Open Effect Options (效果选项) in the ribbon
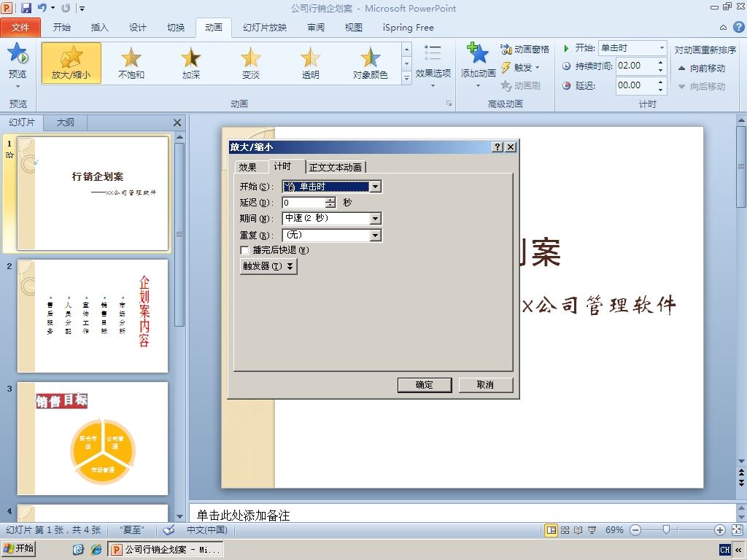747x560 pixels. click(433, 66)
